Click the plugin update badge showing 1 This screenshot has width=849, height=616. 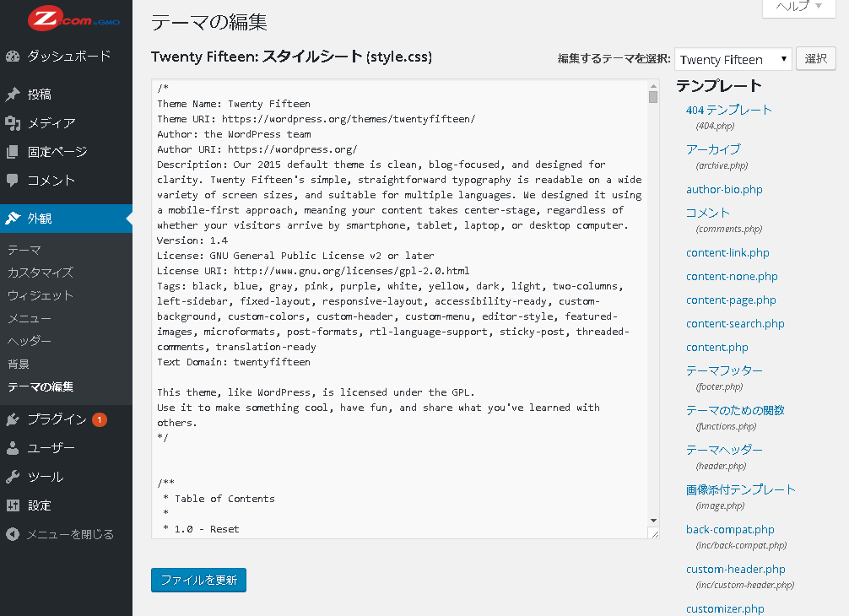(100, 419)
